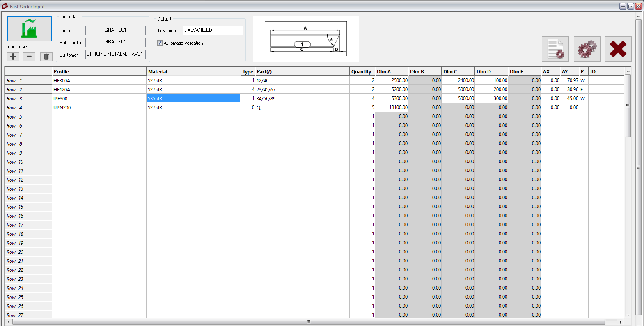Click the highlighted S355JR material cell
The image size is (644, 326).
tap(193, 98)
